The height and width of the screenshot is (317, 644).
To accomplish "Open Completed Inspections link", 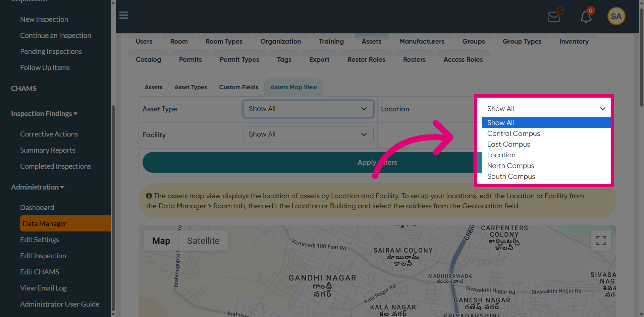I will coord(55,166).
